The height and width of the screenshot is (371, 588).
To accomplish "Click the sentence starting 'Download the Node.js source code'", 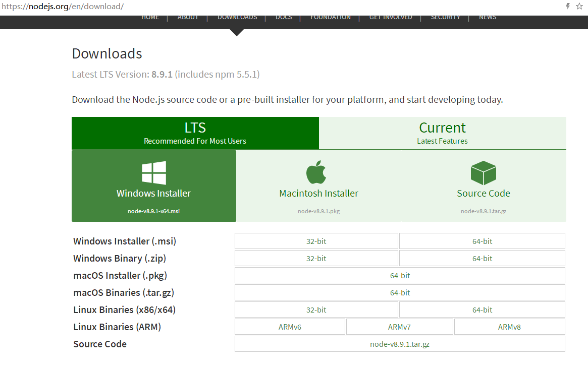I will coord(287,100).
